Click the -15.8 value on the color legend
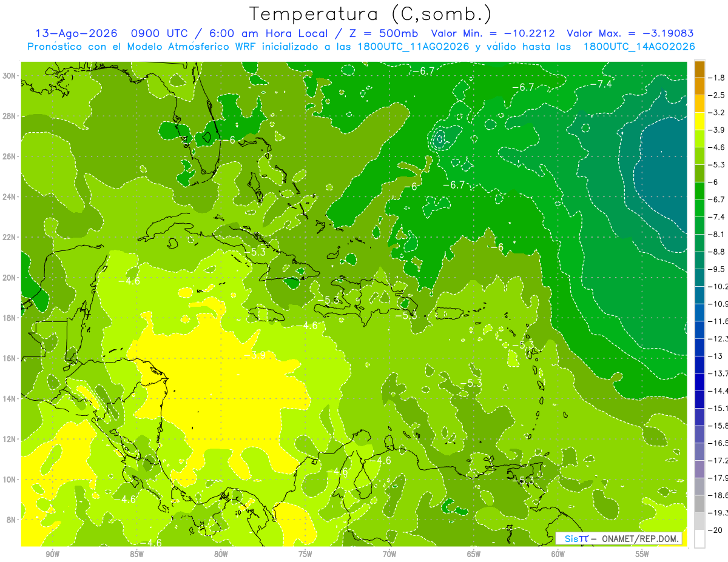 pos(718,426)
